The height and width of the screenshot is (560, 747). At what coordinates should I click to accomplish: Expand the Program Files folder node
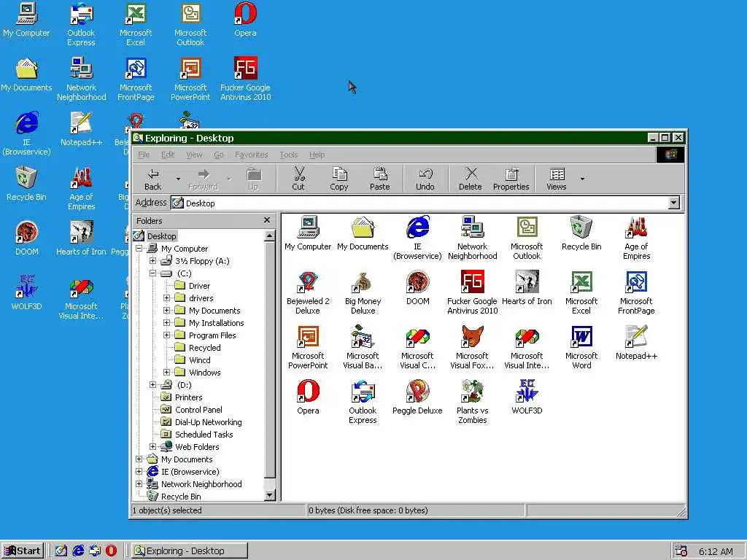click(167, 335)
